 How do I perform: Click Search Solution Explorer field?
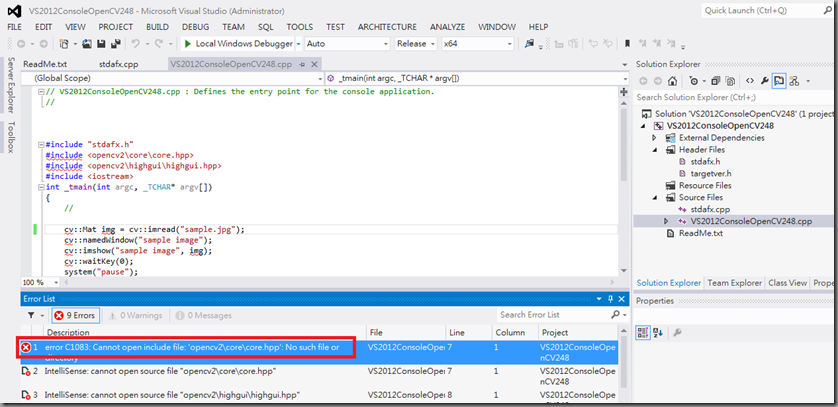tap(735, 97)
